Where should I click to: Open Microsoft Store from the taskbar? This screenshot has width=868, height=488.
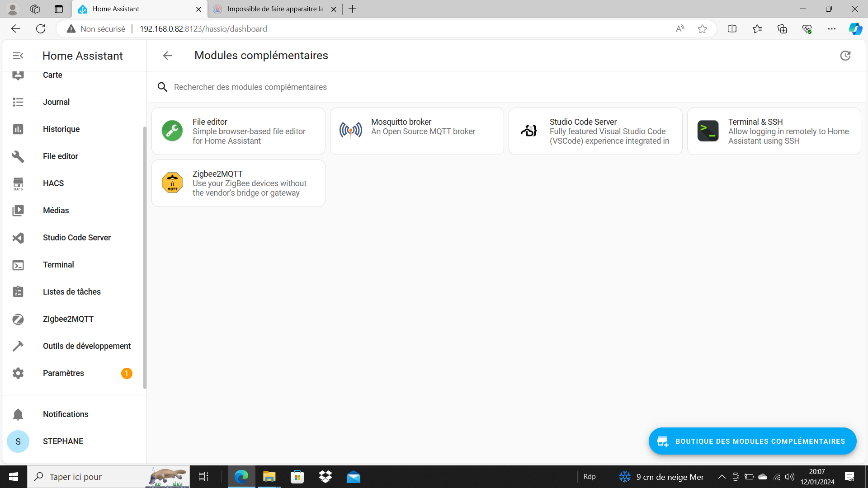tap(297, 477)
